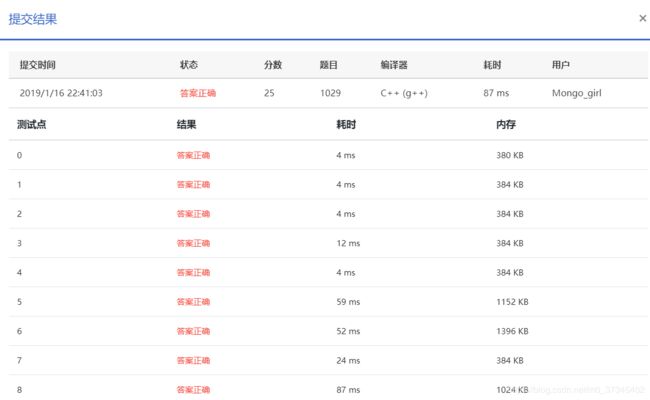Image resolution: width=650 pixels, height=400 pixels.
Task: Click the 59 ms time for test point 5
Action: [348, 301]
